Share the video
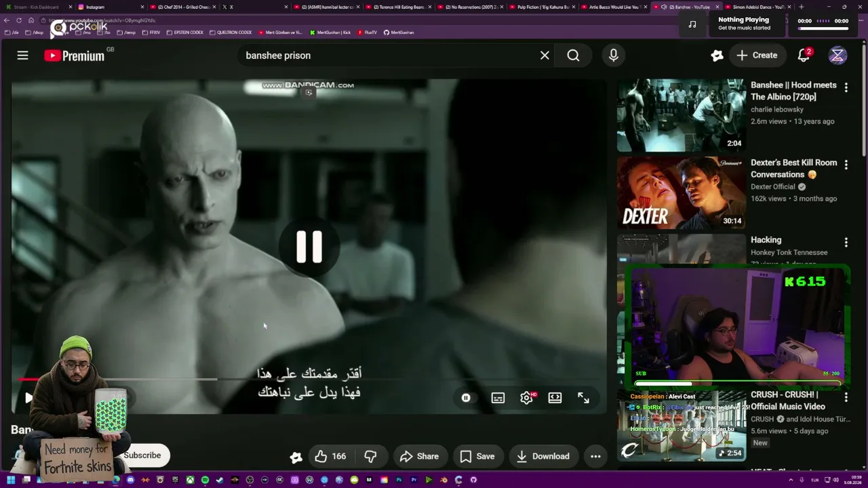The width and height of the screenshot is (868, 488). tap(419, 456)
